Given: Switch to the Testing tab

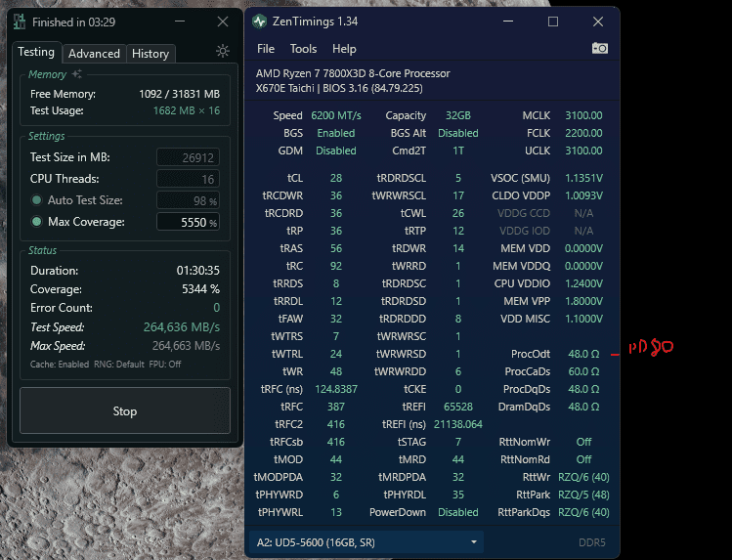Looking at the screenshot, I should click(x=36, y=52).
